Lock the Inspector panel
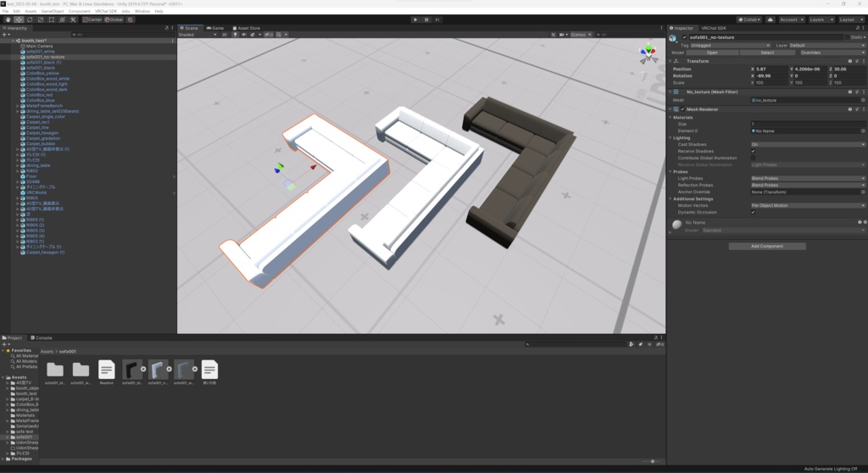 click(858, 28)
